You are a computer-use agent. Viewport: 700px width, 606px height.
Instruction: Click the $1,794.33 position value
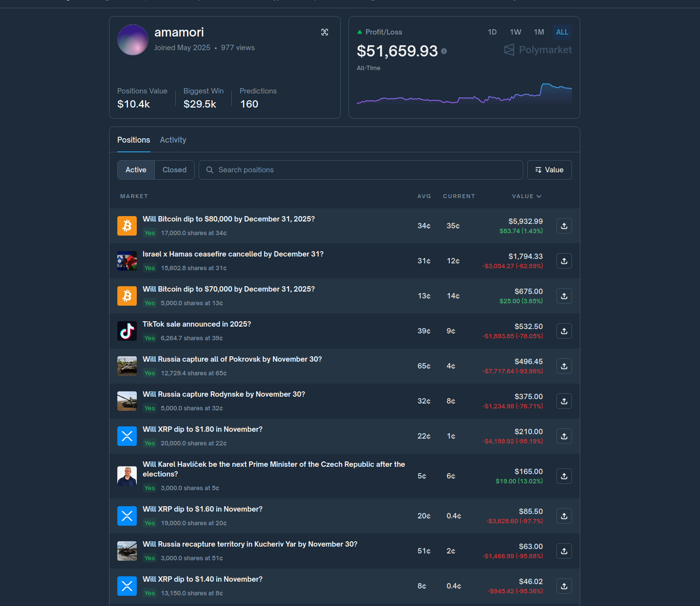[526, 257]
